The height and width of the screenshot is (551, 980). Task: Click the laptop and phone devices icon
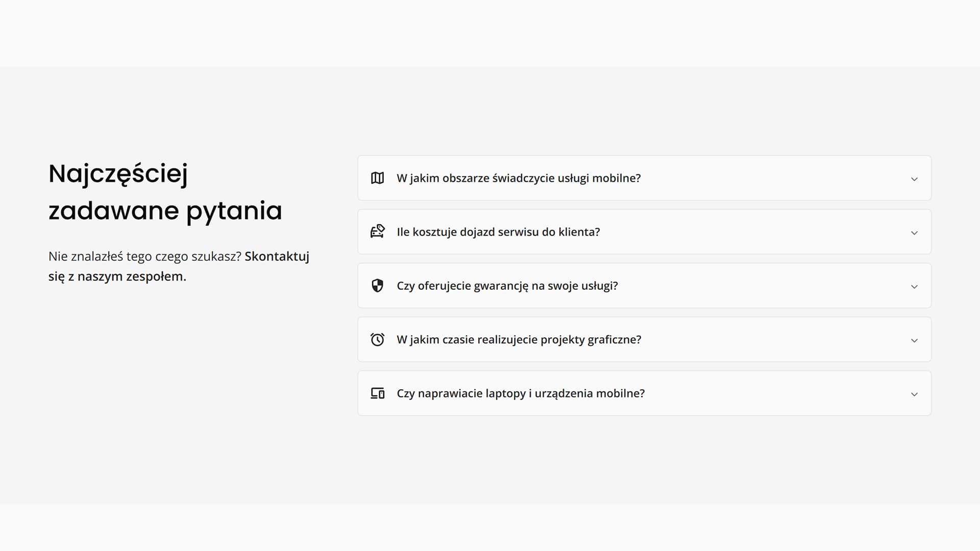(377, 393)
